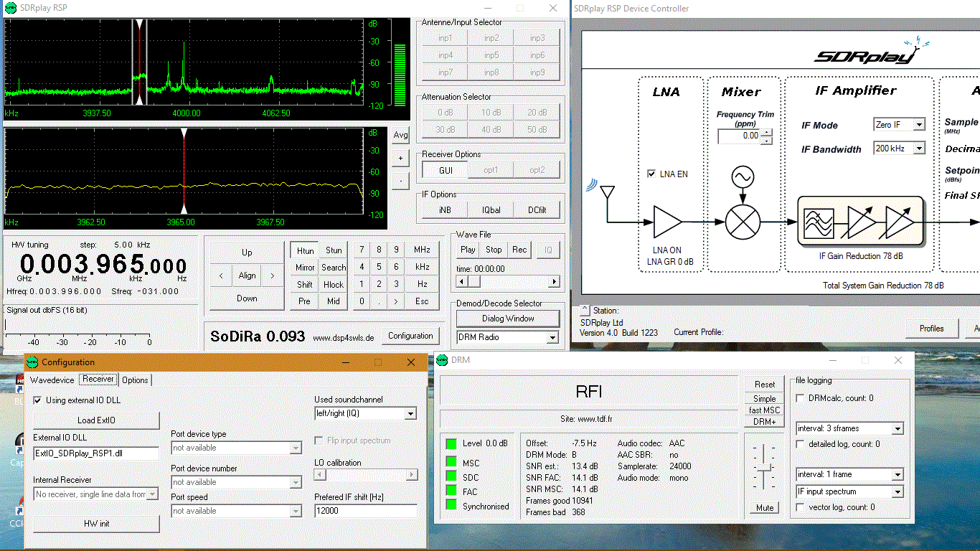Click the Stop wave file button
980x551 pixels.
494,250
